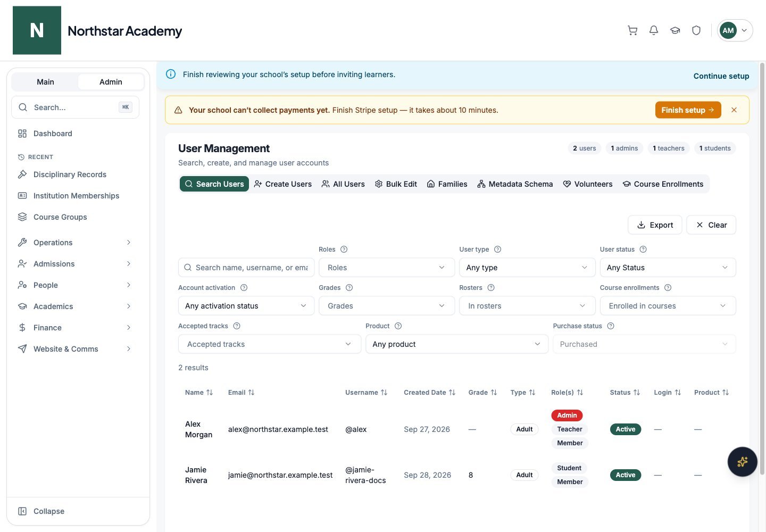Click the Product filter help icon
This screenshot has height=532, width=766.
point(398,326)
